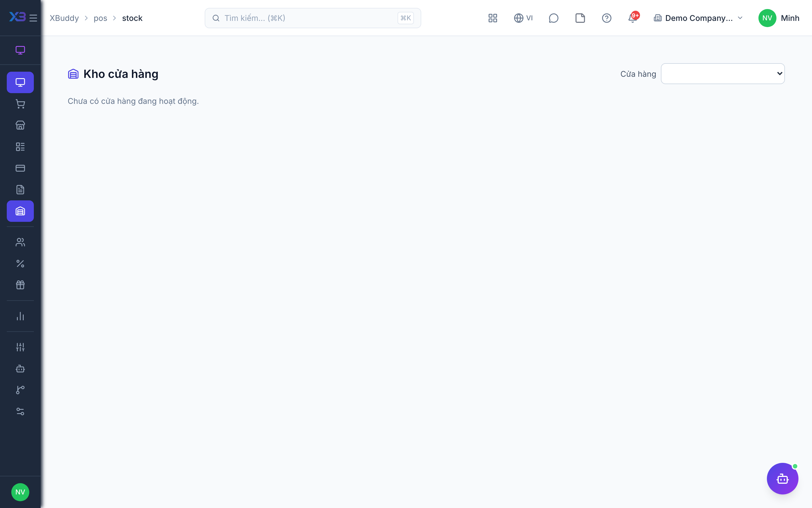812x508 pixels.
Task: Expand the Demo Company selector
Action: (698, 18)
